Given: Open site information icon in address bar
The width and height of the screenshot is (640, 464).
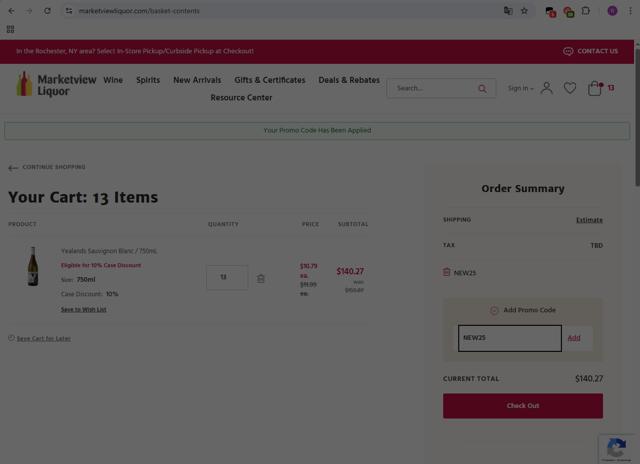Looking at the screenshot, I should (x=69, y=11).
